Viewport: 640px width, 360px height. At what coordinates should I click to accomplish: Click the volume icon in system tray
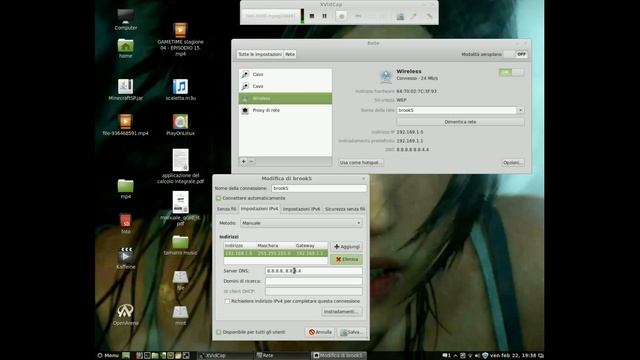478,356
